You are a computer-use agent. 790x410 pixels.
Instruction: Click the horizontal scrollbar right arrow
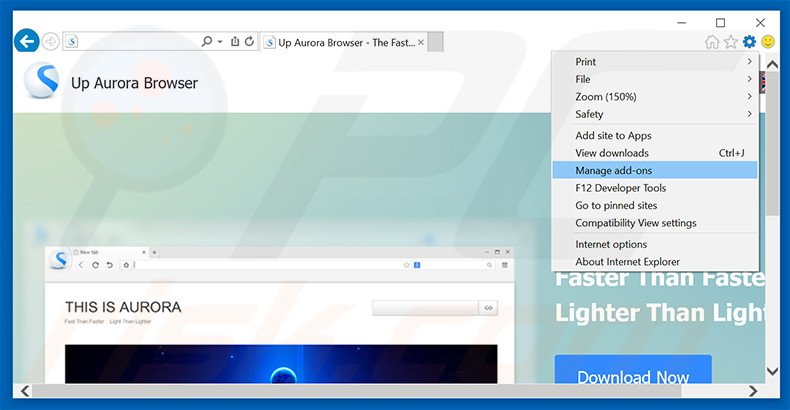[x=753, y=391]
